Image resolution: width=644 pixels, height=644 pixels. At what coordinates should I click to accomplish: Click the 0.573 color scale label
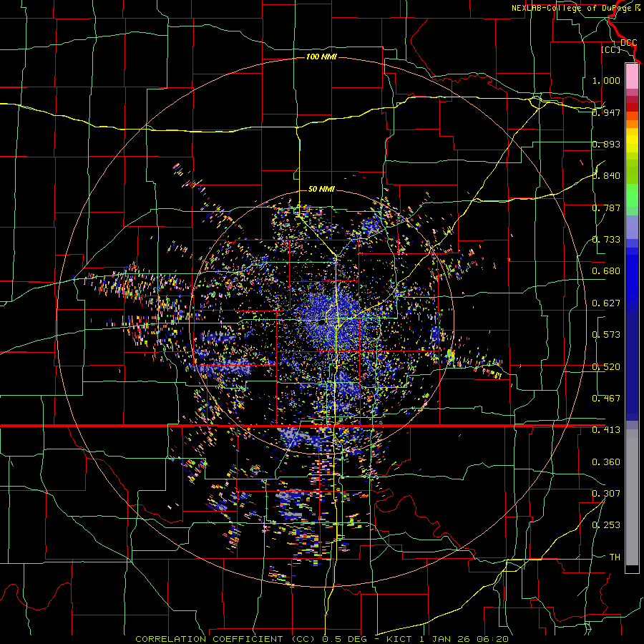click(606, 335)
